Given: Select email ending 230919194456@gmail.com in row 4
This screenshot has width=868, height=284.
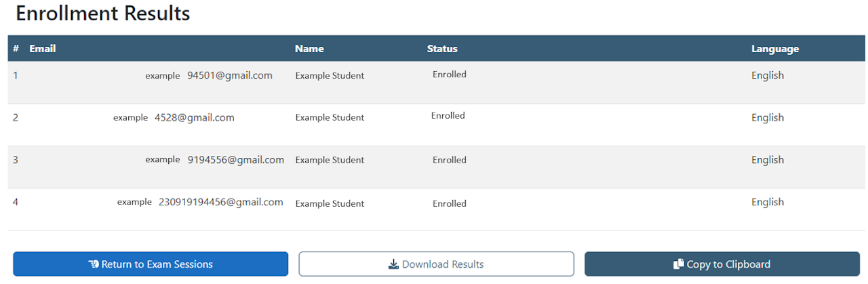Looking at the screenshot, I should pos(220,202).
